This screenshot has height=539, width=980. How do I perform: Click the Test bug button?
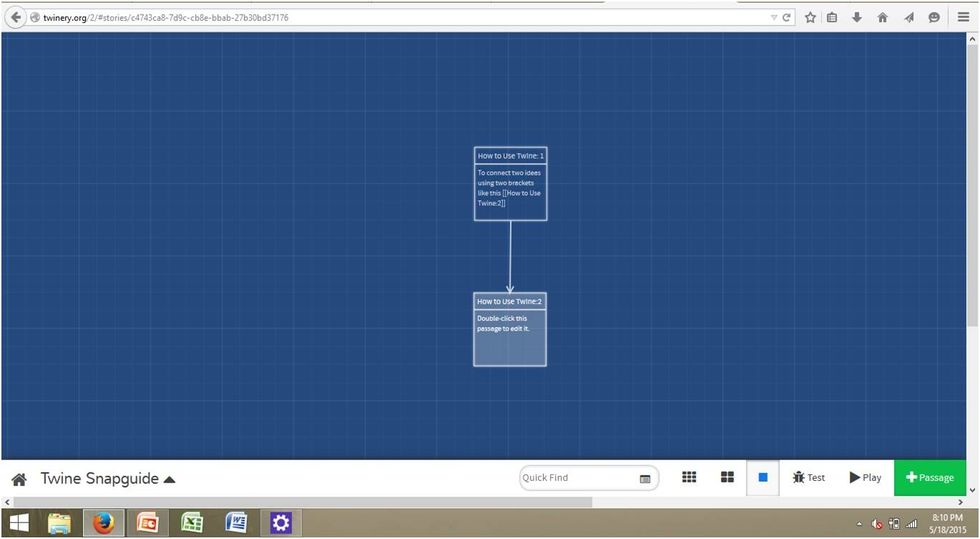pyautogui.click(x=808, y=478)
